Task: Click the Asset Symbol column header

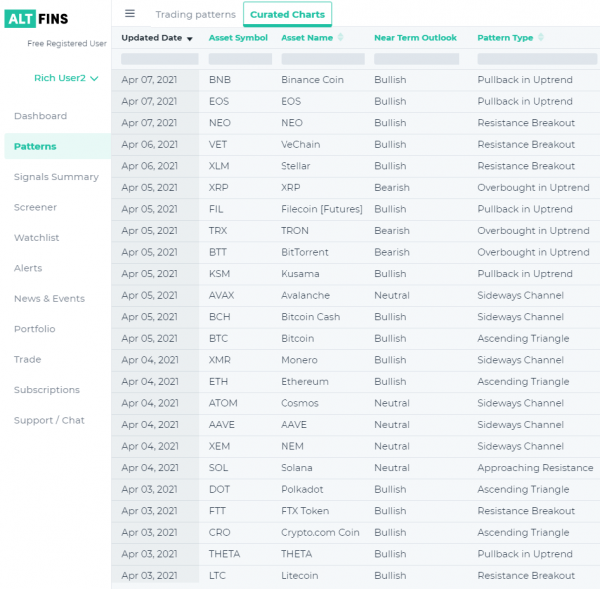Action: pos(238,38)
